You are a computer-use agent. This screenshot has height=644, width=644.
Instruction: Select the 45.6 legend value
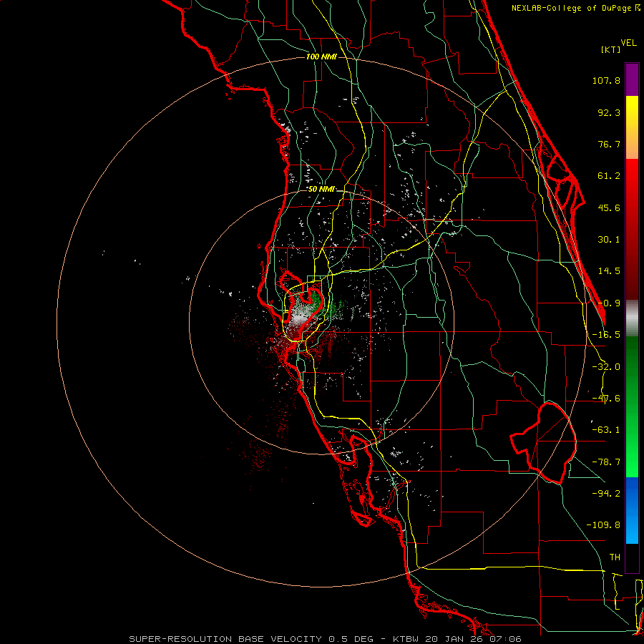pos(609,208)
